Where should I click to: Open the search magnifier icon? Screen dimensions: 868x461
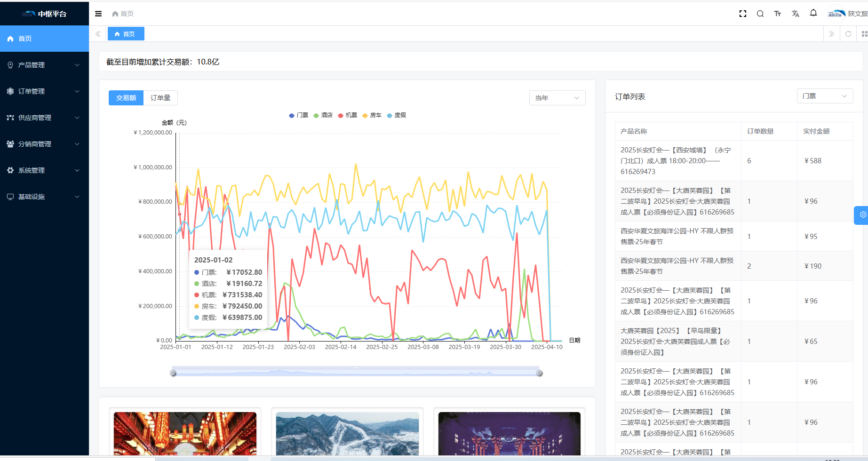760,14
